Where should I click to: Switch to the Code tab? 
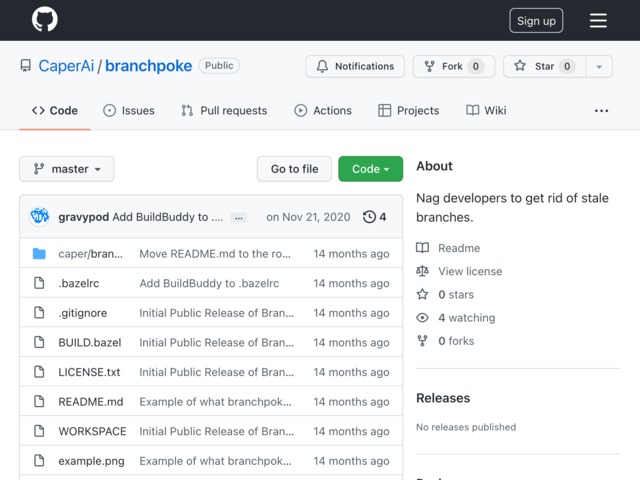point(55,111)
